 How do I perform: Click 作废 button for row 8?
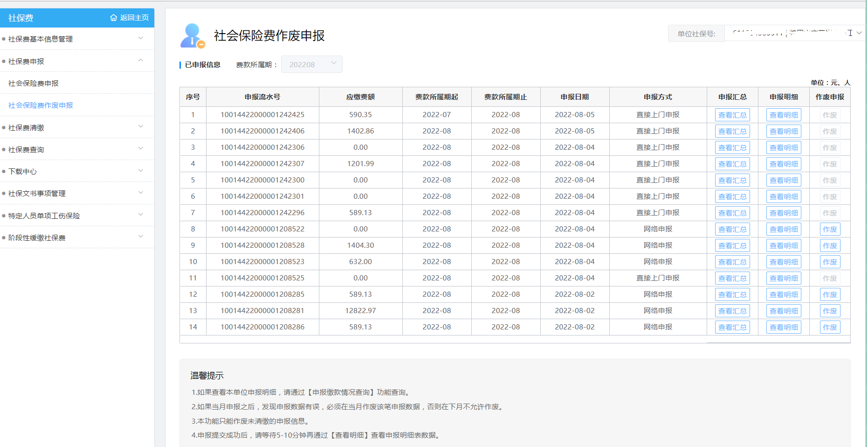(x=830, y=229)
